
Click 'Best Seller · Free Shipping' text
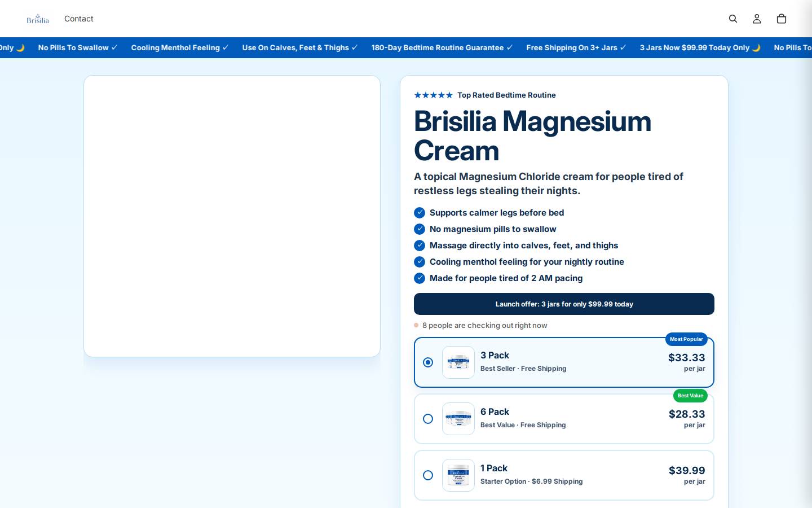pyautogui.click(x=523, y=369)
